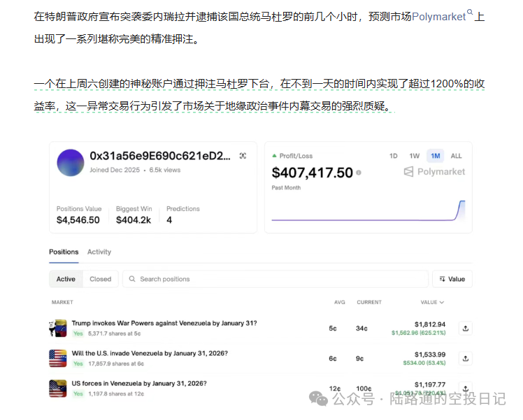Click 'Joined Dec 2025' text

point(115,170)
